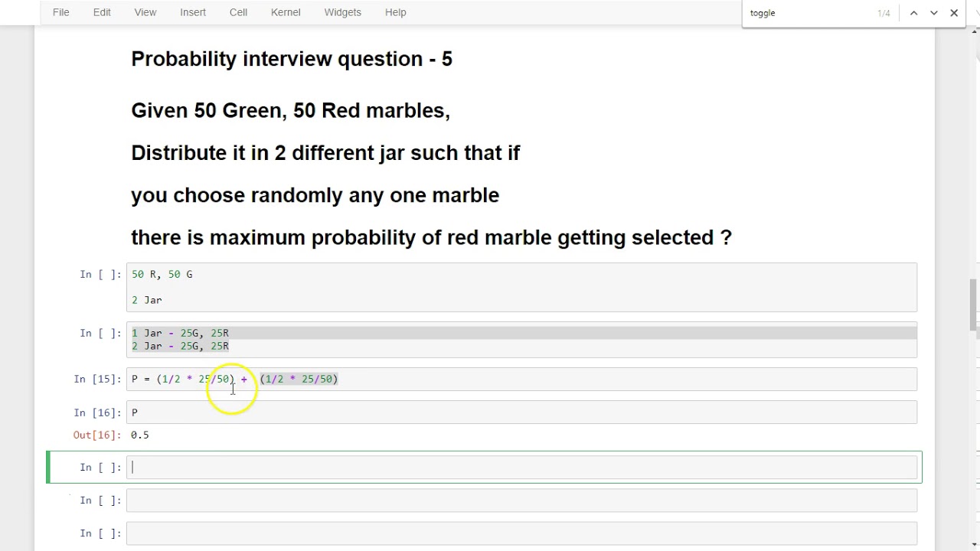This screenshot has width=980, height=551.
Task: Open the File menu
Action: [x=60, y=12]
